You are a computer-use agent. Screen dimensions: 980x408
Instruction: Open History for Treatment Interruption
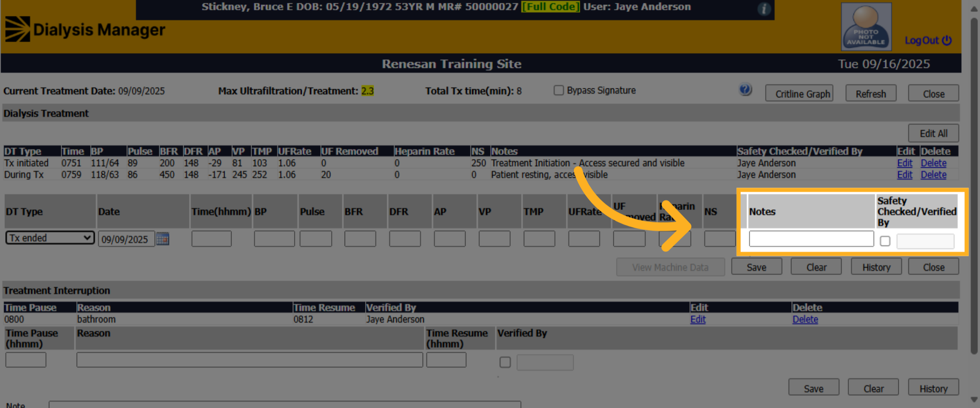tap(933, 388)
